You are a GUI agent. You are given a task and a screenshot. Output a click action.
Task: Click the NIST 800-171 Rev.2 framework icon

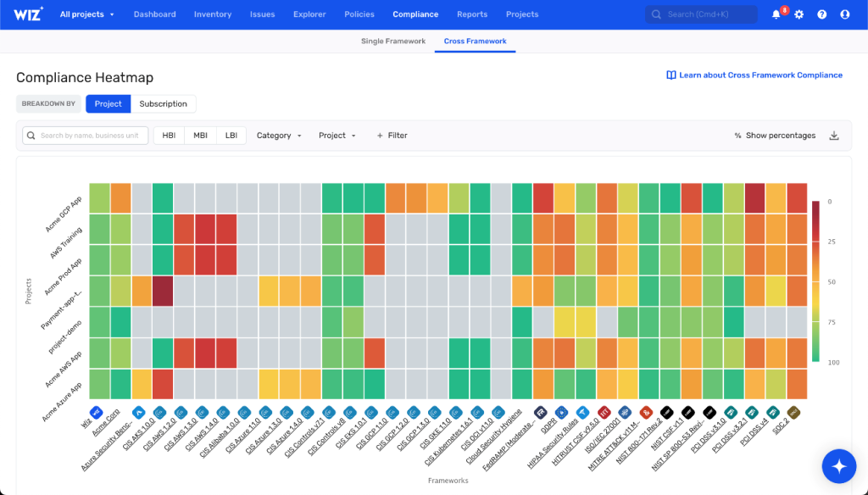click(667, 413)
